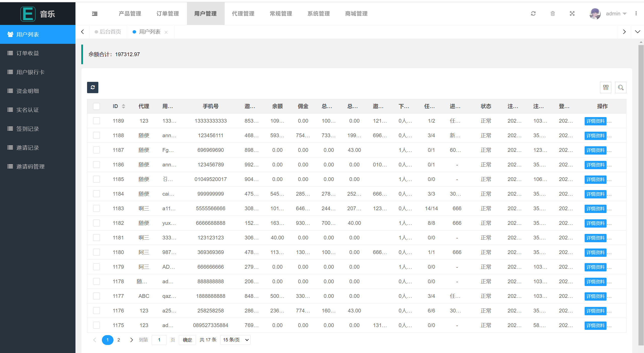Viewport: 644px width, 353px height.
Task: Click the trash icon in top header
Action: (553, 14)
